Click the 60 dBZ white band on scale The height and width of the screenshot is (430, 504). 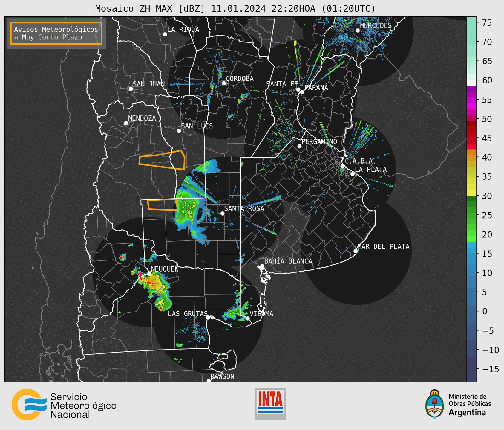tap(471, 83)
